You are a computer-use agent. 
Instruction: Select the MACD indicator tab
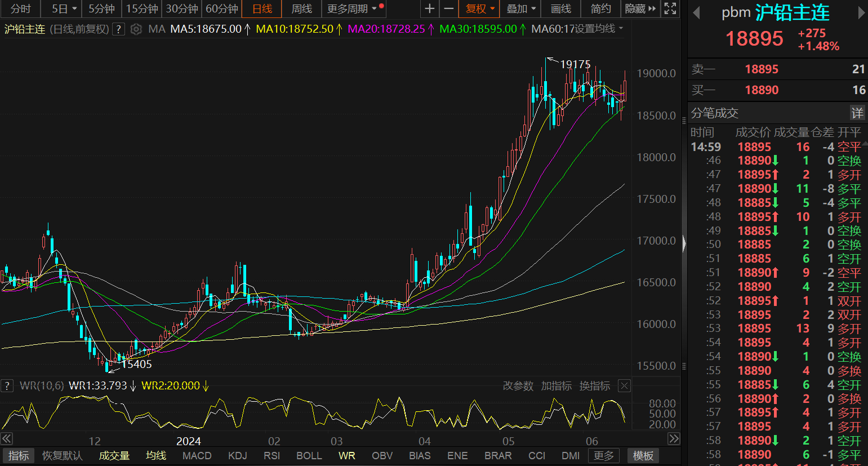coord(197,456)
